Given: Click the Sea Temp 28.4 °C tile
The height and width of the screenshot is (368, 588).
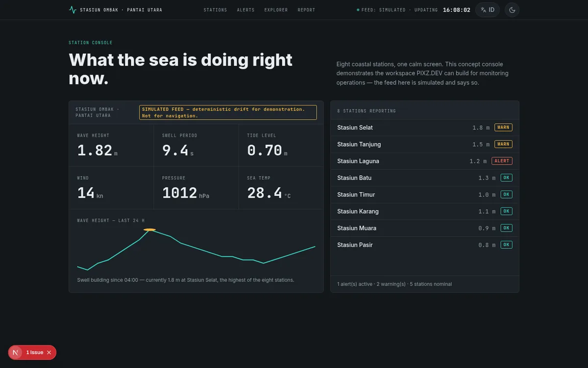Looking at the screenshot, I should [281, 188].
